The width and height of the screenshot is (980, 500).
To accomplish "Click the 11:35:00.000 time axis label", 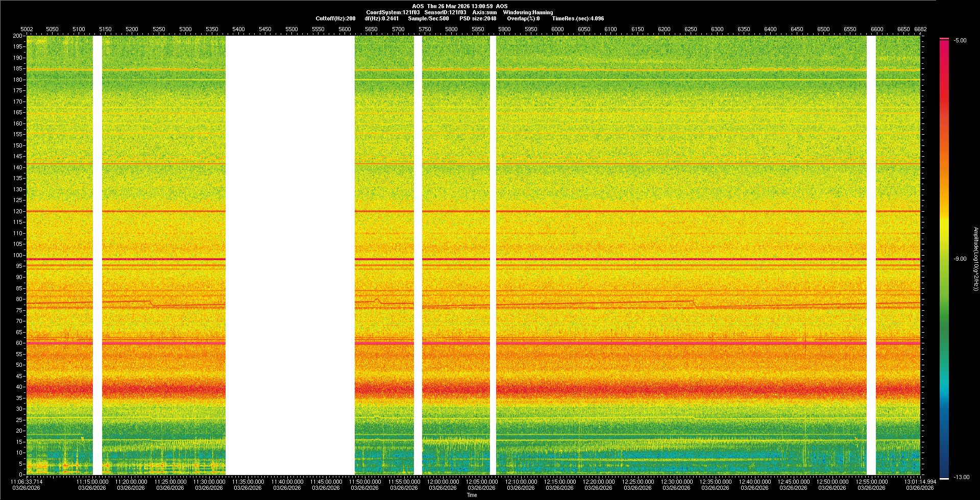I will 248,482.
